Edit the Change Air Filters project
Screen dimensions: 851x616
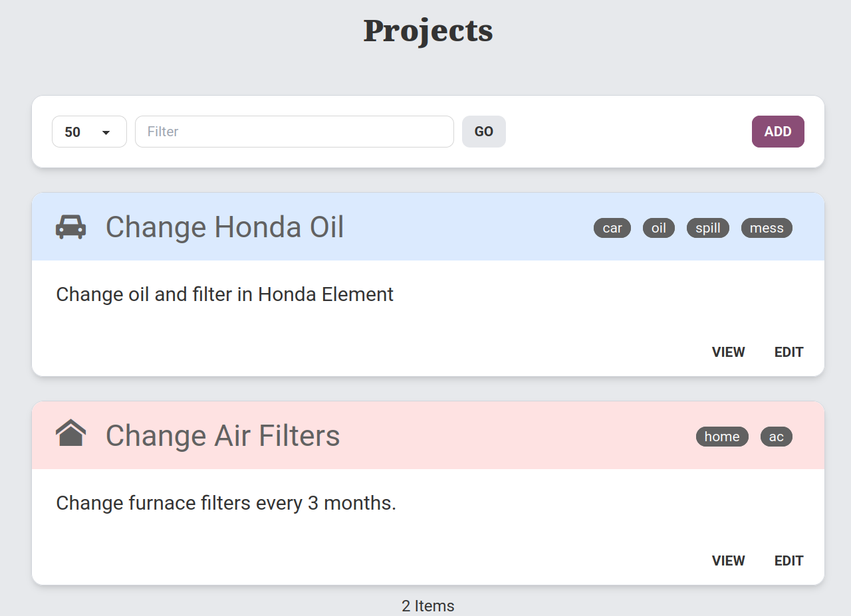tap(789, 561)
